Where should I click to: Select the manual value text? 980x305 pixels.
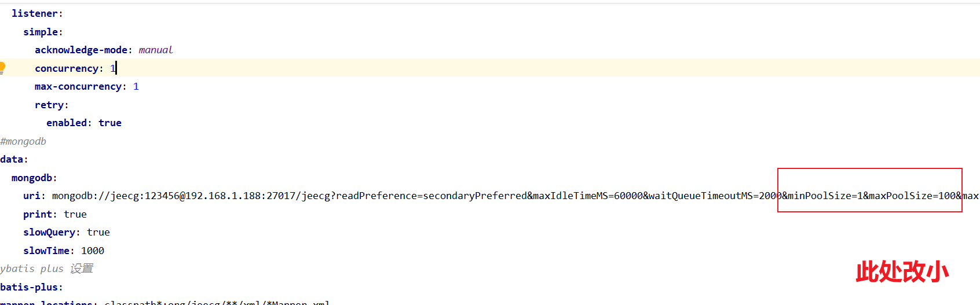pyautogui.click(x=156, y=50)
